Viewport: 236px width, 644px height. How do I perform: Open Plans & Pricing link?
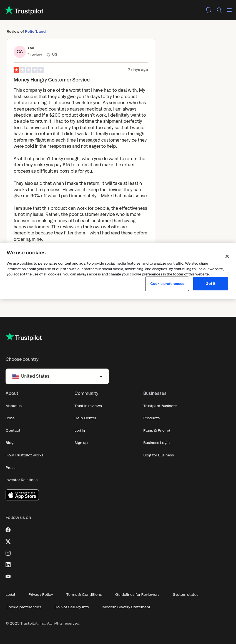[x=157, y=431]
